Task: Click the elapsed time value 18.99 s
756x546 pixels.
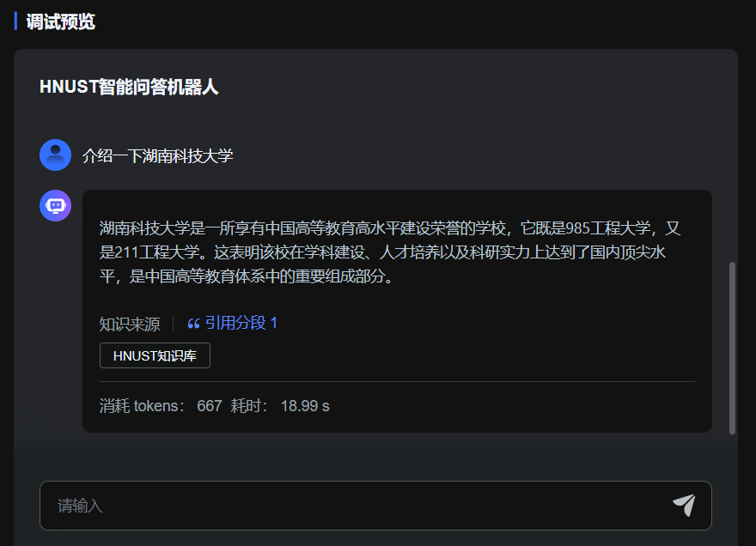Action: (305, 406)
